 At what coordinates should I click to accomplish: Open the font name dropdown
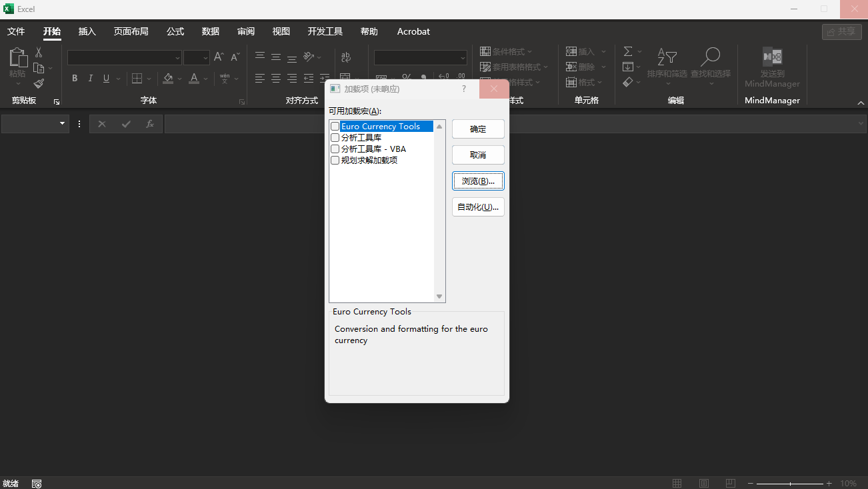point(177,58)
